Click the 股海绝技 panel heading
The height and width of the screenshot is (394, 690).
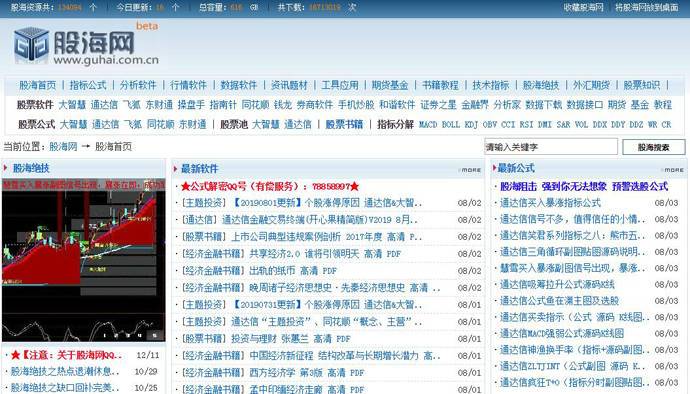pyautogui.click(x=31, y=168)
